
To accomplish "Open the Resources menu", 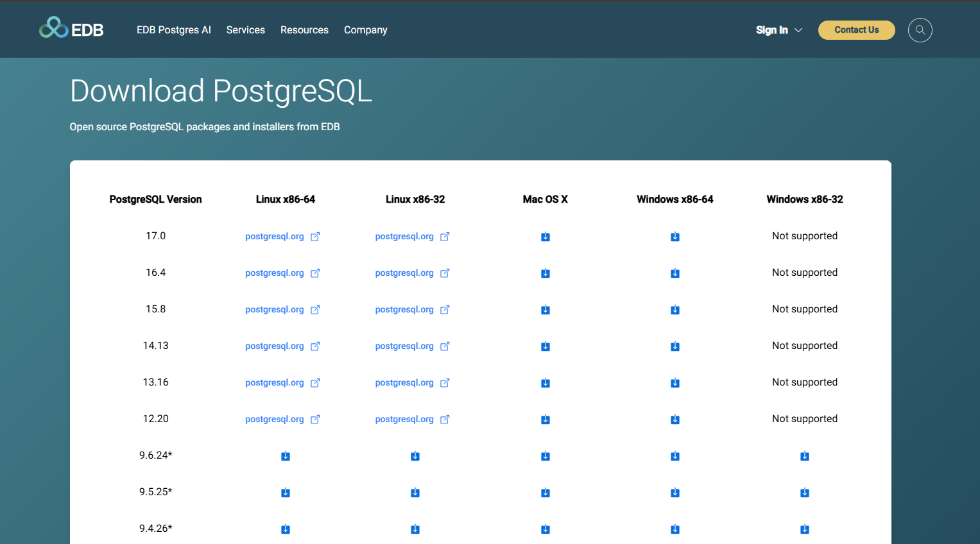I will 304,30.
